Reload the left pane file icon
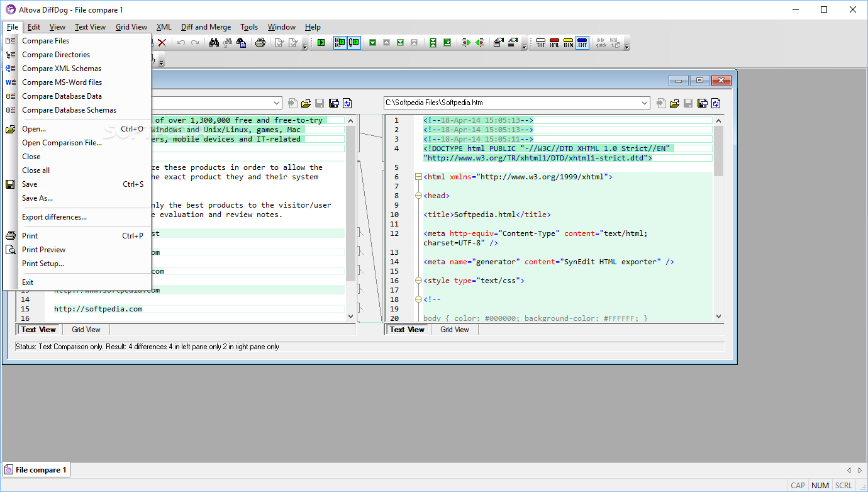This screenshot has width=868, height=492. [x=347, y=103]
